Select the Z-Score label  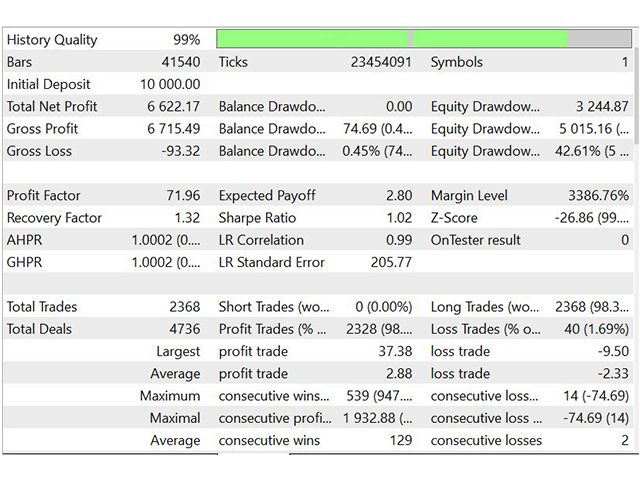[x=455, y=218]
